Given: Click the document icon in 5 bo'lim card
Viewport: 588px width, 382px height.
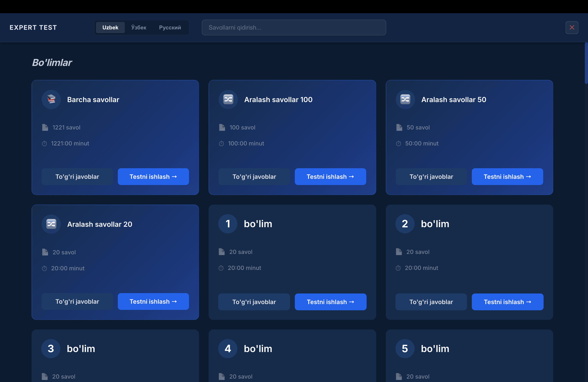Looking at the screenshot, I should pos(399,377).
